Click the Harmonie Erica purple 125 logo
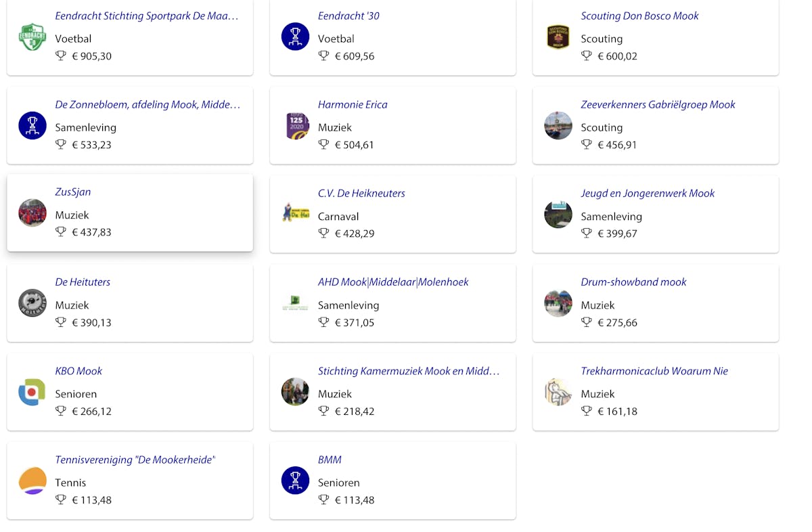The image size is (812, 532). (295, 126)
